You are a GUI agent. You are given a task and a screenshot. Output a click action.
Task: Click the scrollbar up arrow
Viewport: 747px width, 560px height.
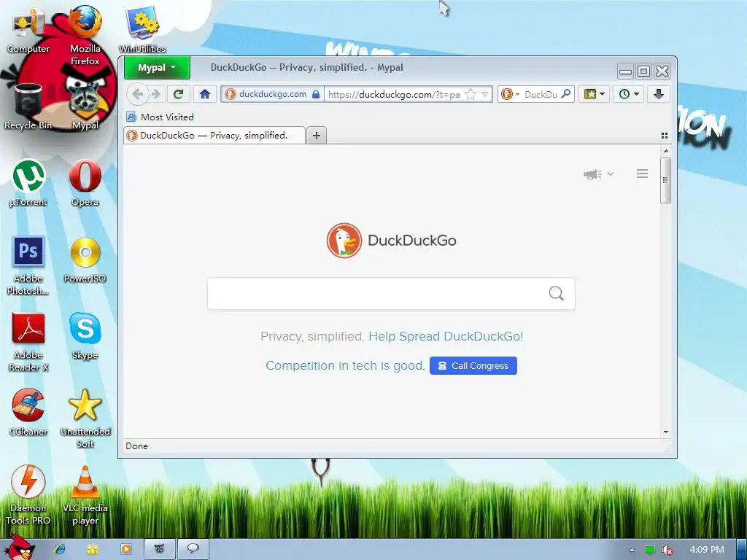point(665,151)
